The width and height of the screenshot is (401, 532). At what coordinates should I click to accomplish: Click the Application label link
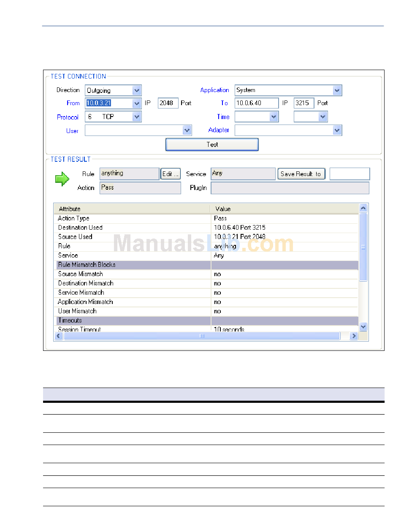pos(214,90)
